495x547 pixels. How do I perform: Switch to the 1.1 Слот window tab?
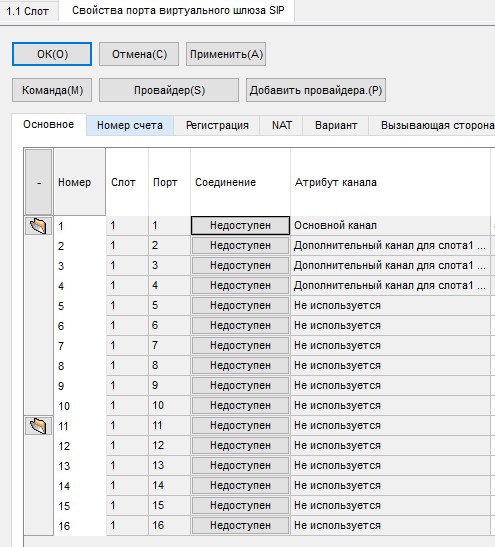28,11
